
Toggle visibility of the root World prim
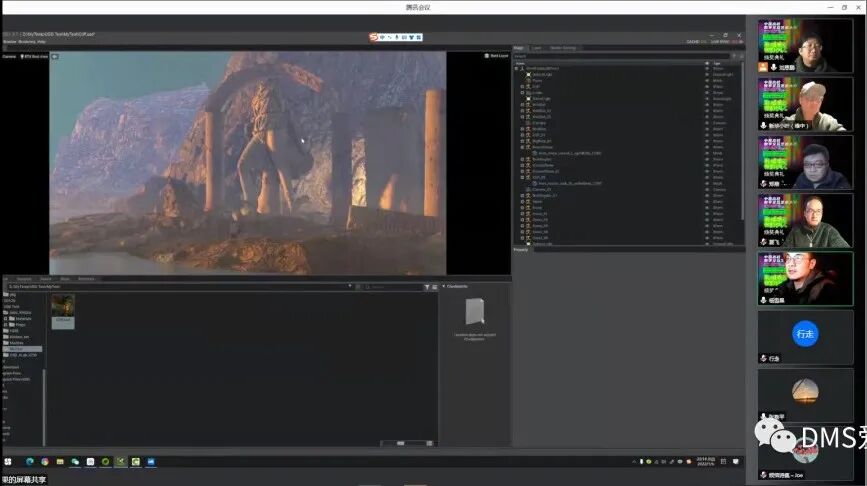click(707, 69)
